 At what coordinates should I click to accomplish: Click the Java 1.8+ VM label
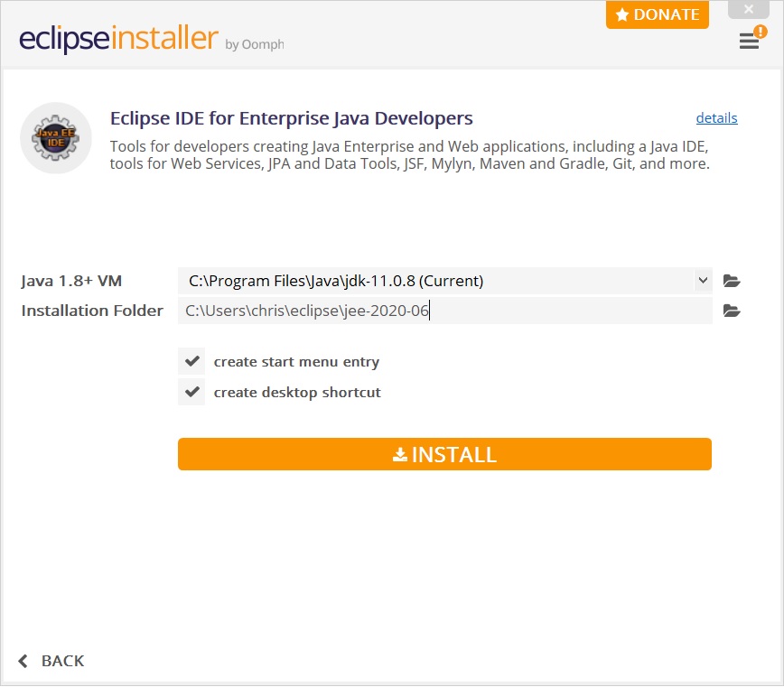(71, 281)
